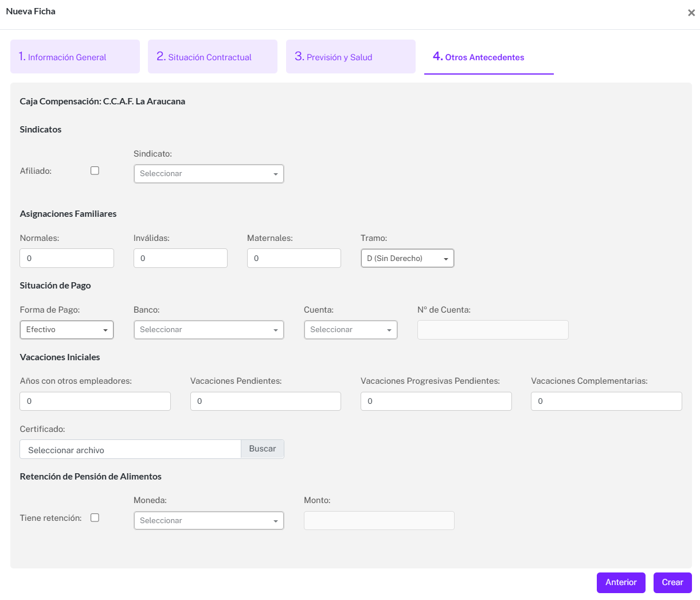Click the Buscar file button
700x600 pixels.
click(x=262, y=449)
